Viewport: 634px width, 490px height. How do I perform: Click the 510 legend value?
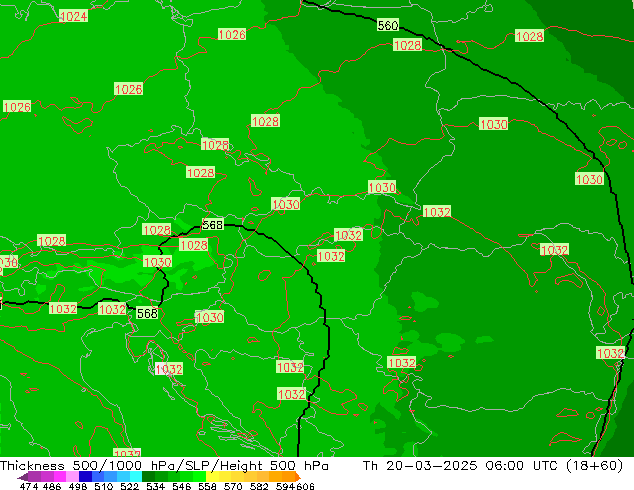tap(104, 486)
